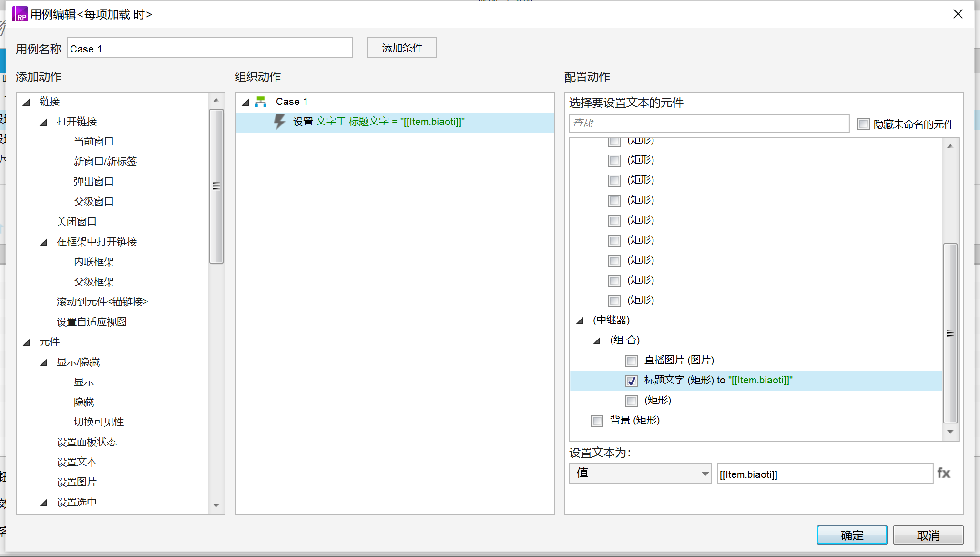Select the 隐藏 action

(x=84, y=402)
